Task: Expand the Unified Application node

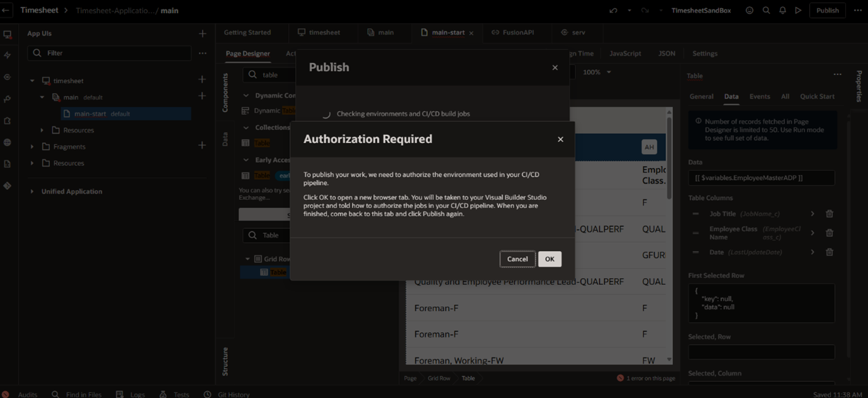Action: pyautogui.click(x=32, y=192)
